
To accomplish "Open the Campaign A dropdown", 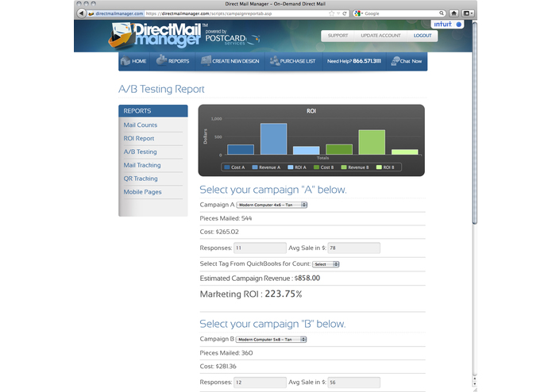I will [x=272, y=205].
